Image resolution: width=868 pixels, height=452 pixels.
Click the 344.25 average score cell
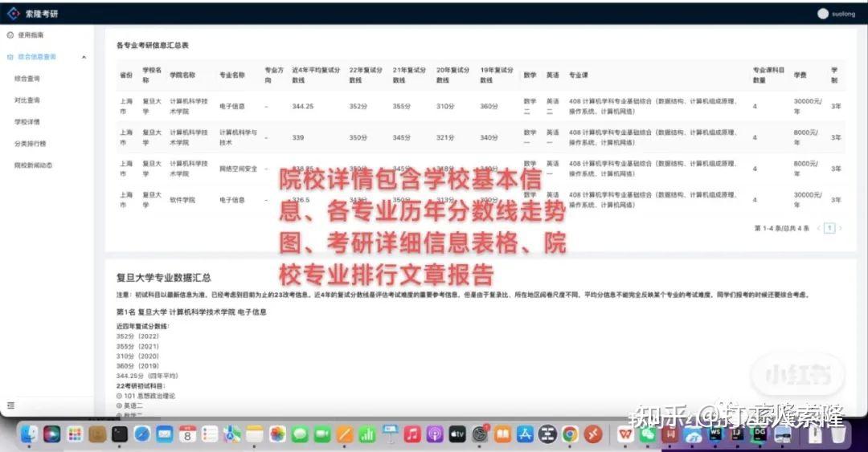[x=303, y=106]
